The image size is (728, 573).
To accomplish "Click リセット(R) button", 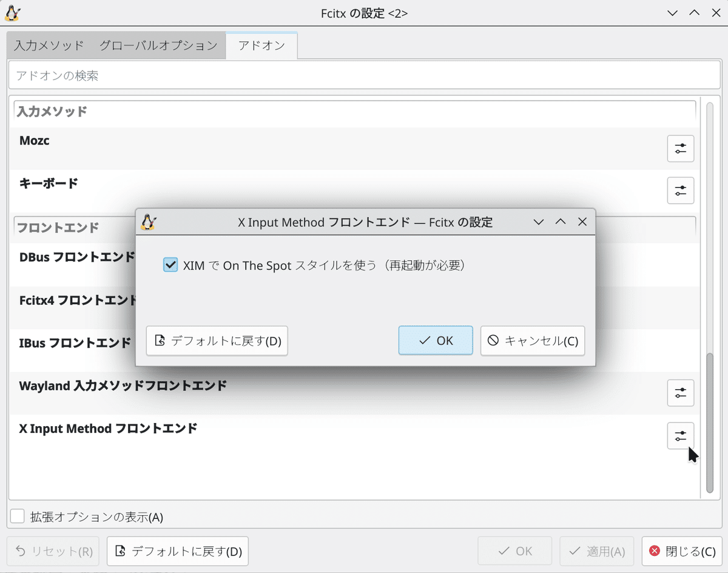I will [53, 551].
